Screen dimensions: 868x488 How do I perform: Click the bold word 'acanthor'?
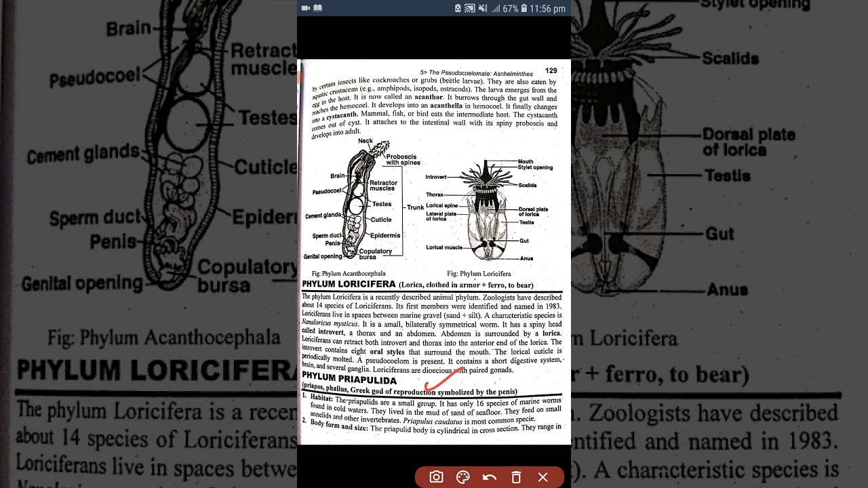pos(429,98)
